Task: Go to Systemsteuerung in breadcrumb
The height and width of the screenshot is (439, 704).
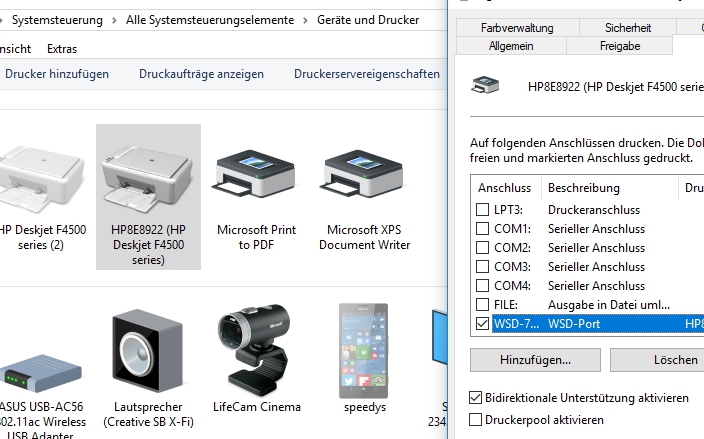Action: pos(57,20)
